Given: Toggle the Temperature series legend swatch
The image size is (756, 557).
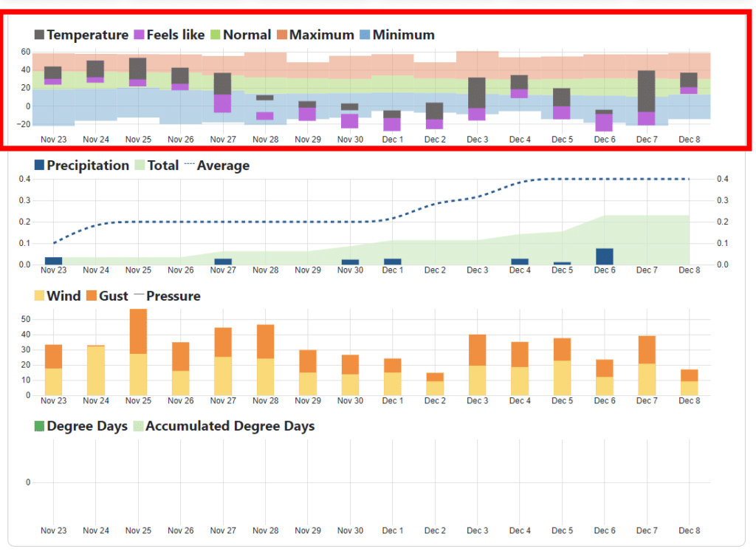Looking at the screenshot, I should pyautogui.click(x=40, y=35).
